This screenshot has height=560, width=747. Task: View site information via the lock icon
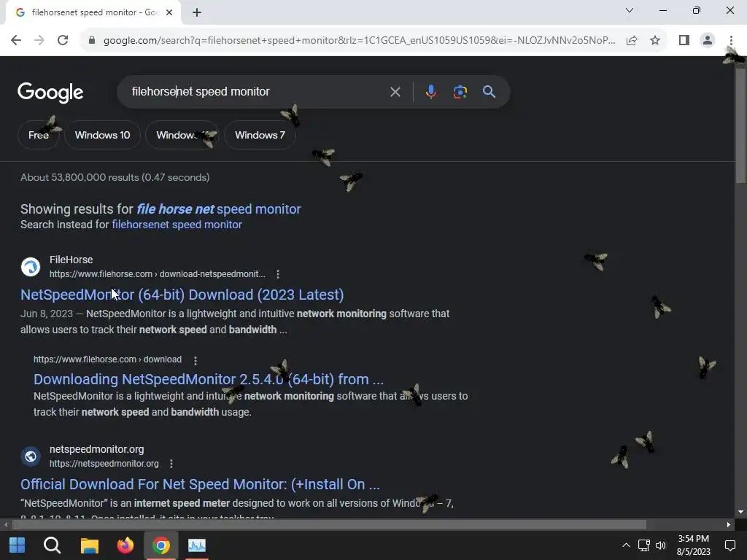point(92,40)
